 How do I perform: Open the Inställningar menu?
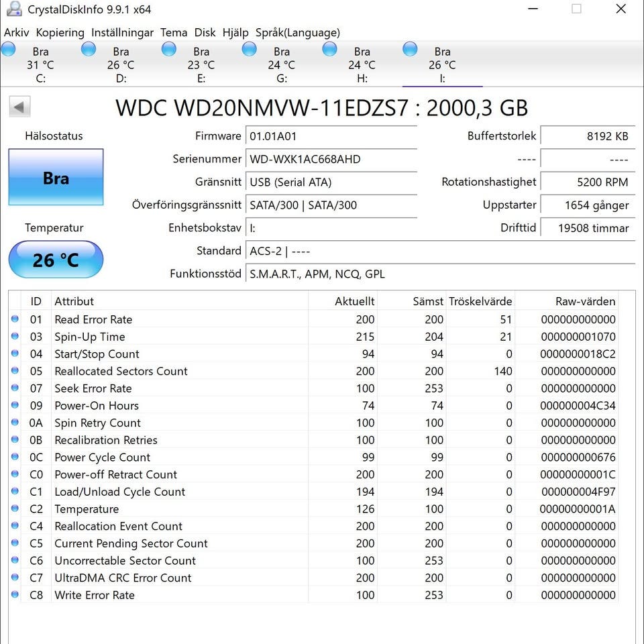click(122, 32)
